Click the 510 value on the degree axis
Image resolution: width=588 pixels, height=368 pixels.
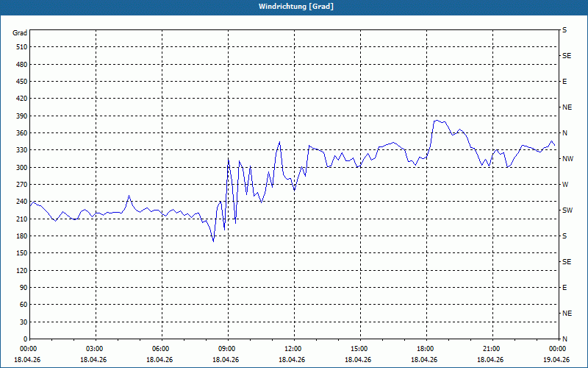tap(22, 47)
